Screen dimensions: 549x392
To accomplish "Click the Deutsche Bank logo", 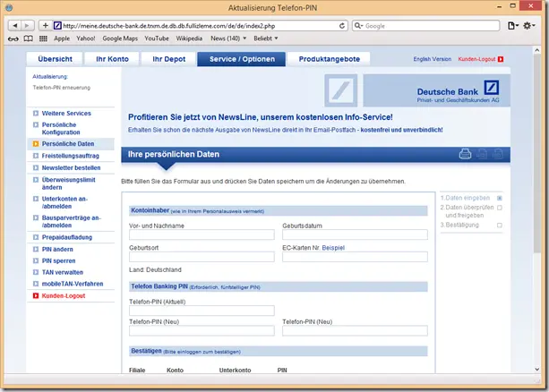I will click(492, 88).
